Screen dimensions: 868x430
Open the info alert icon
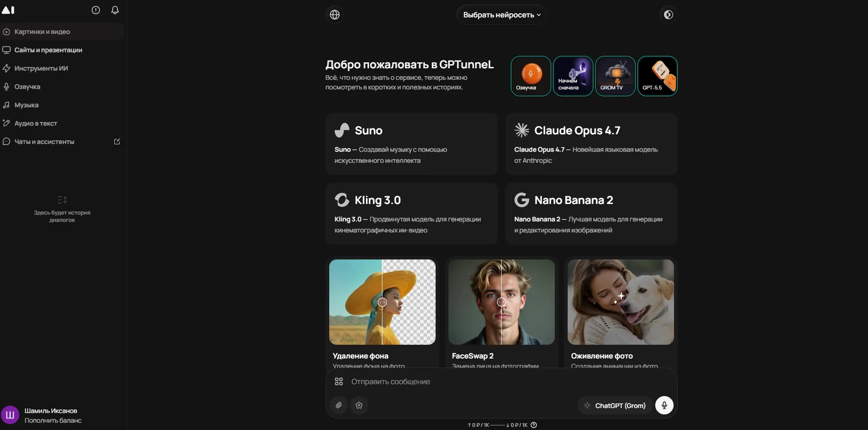tap(96, 10)
